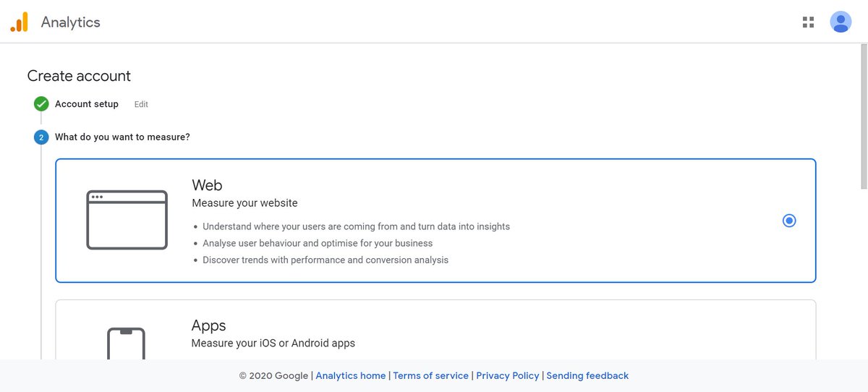Click the step 2 number badge
868x392 pixels.
tap(41, 137)
